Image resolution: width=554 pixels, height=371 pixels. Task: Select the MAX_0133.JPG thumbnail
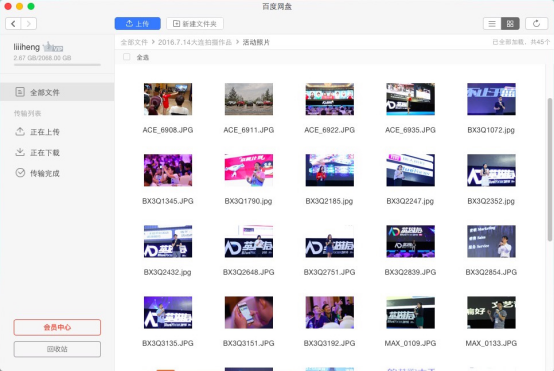coord(491,312)
